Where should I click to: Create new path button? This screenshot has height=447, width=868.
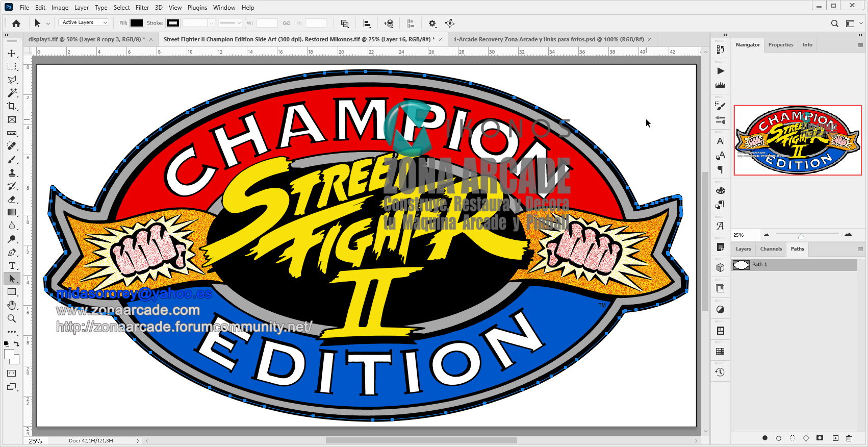tap(835, 438)
